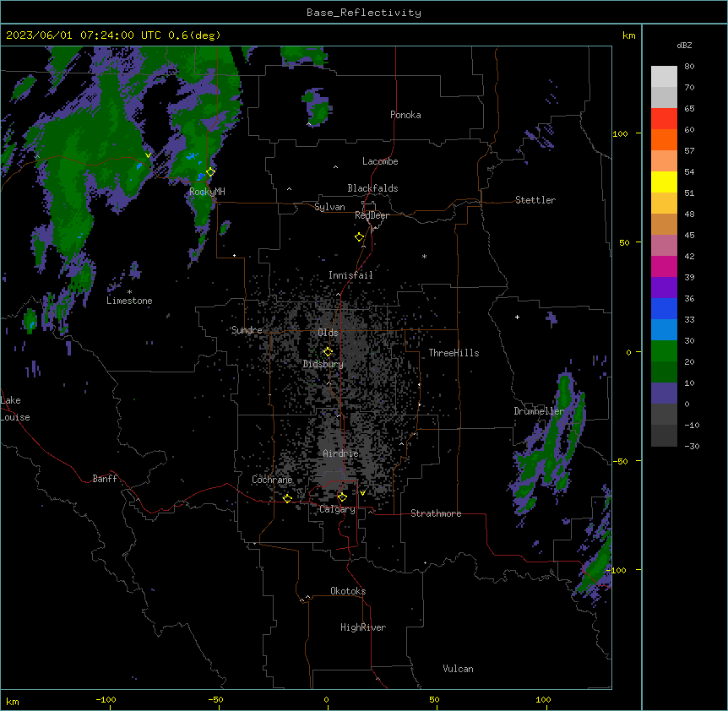Click the Lacombe label
The width and height of the screenshot is (728, 711).
coord(380,161)
